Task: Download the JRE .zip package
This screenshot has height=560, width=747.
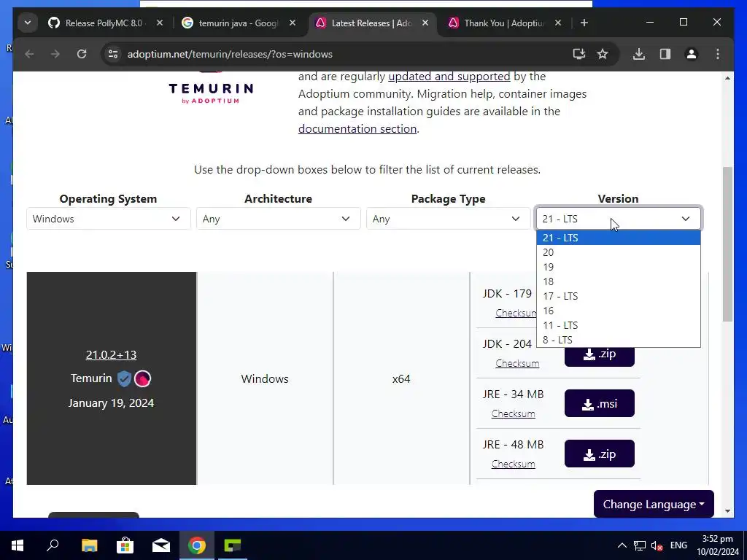Action: point(600,454)
